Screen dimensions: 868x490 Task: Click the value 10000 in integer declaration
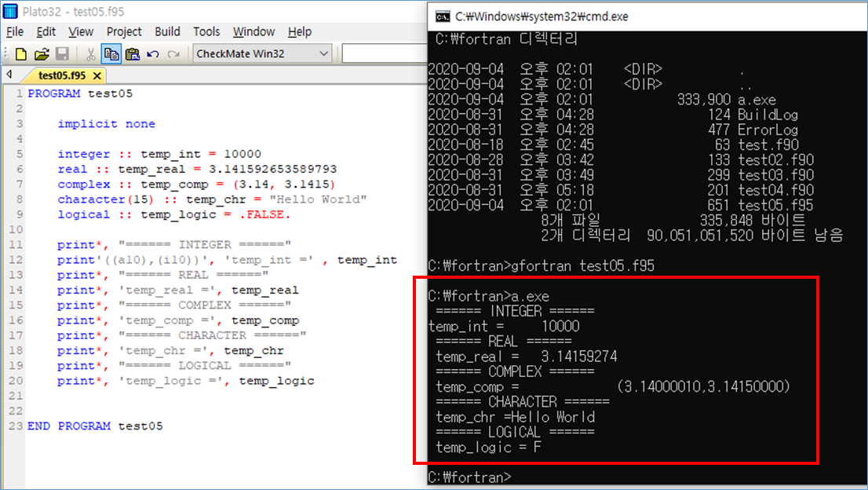click(243, 154)
